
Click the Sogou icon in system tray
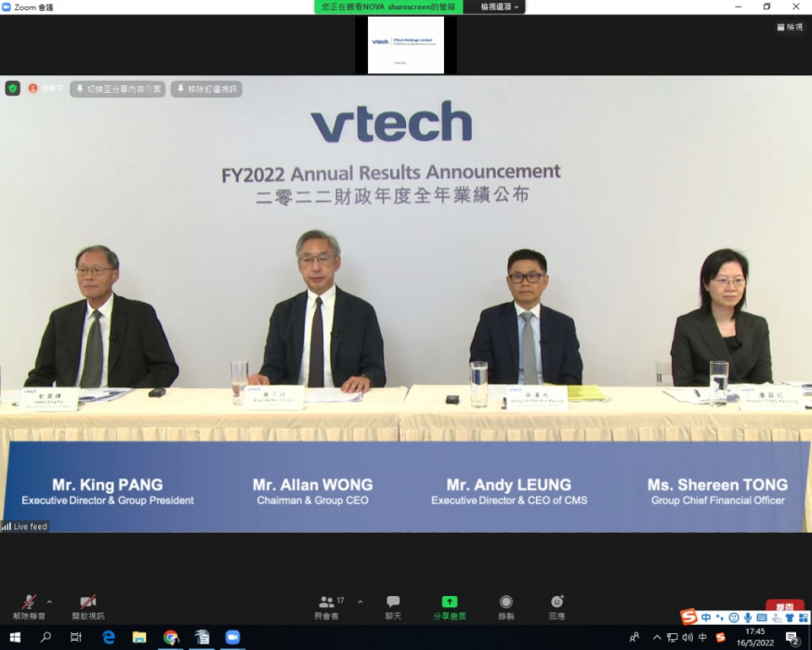[x=720, y=637]
